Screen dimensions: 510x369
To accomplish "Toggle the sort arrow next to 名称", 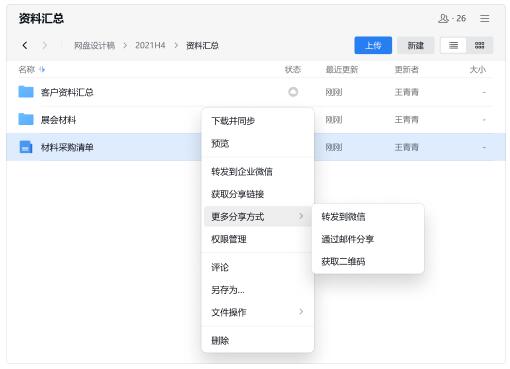I will (x=42, y=70).
